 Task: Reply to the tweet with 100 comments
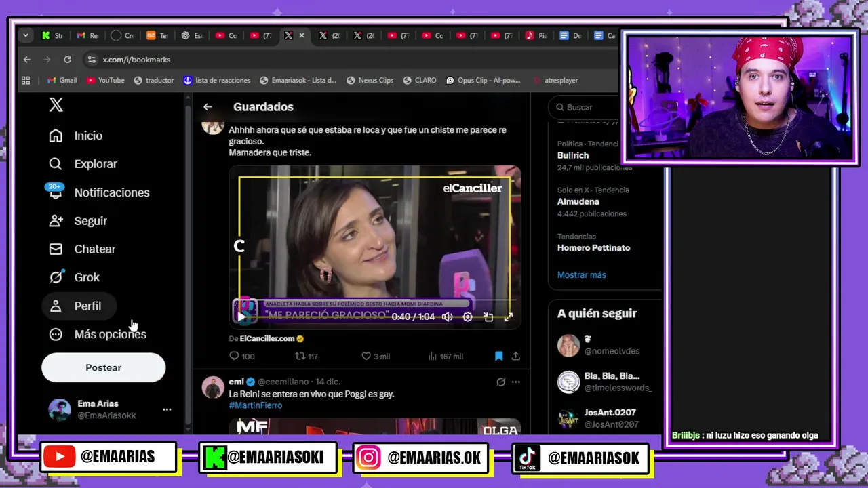click(242, 356)
